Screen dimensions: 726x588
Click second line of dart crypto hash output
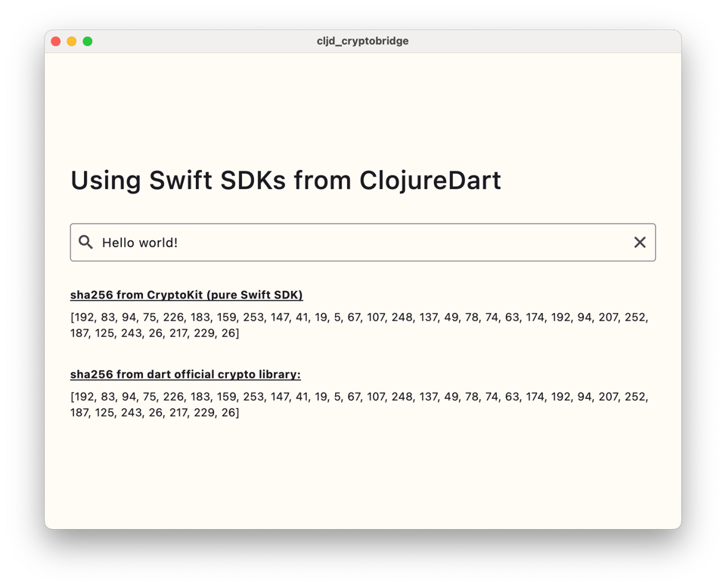[154, 413]
